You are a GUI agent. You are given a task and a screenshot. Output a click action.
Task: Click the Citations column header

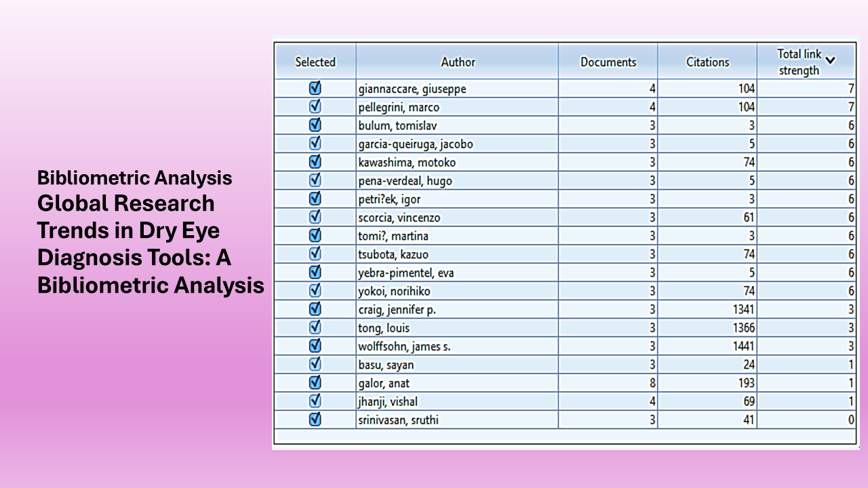coord(707,62)
